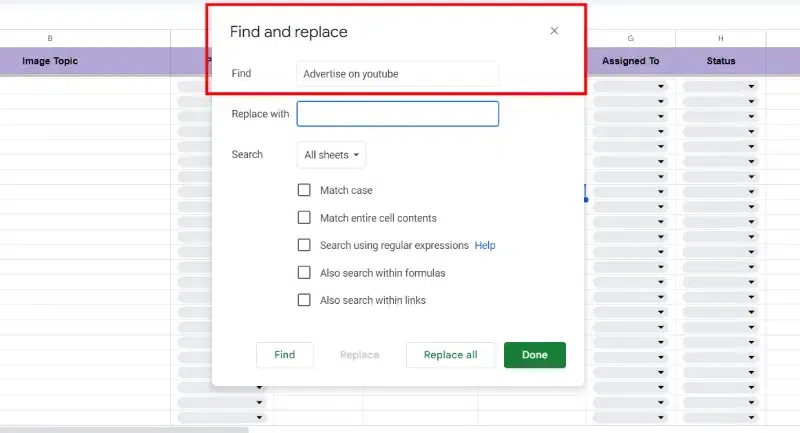Select column letter B header
Screen dimensions: 800x433
[50, 38]
